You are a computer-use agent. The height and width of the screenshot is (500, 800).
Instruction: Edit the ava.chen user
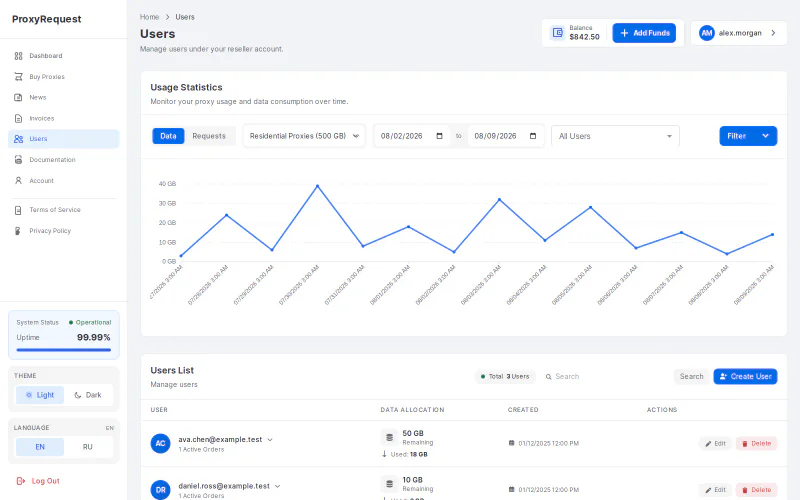tap(715, 443)
